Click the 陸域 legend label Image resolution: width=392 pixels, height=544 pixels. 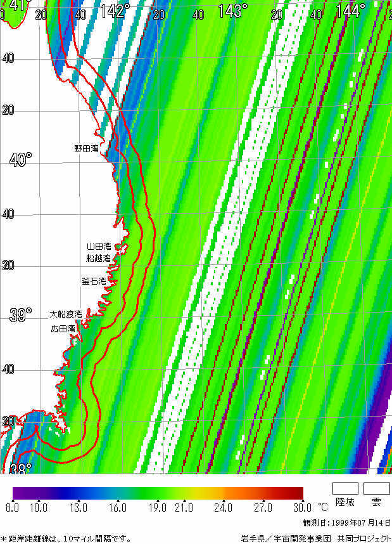[345, 502]
